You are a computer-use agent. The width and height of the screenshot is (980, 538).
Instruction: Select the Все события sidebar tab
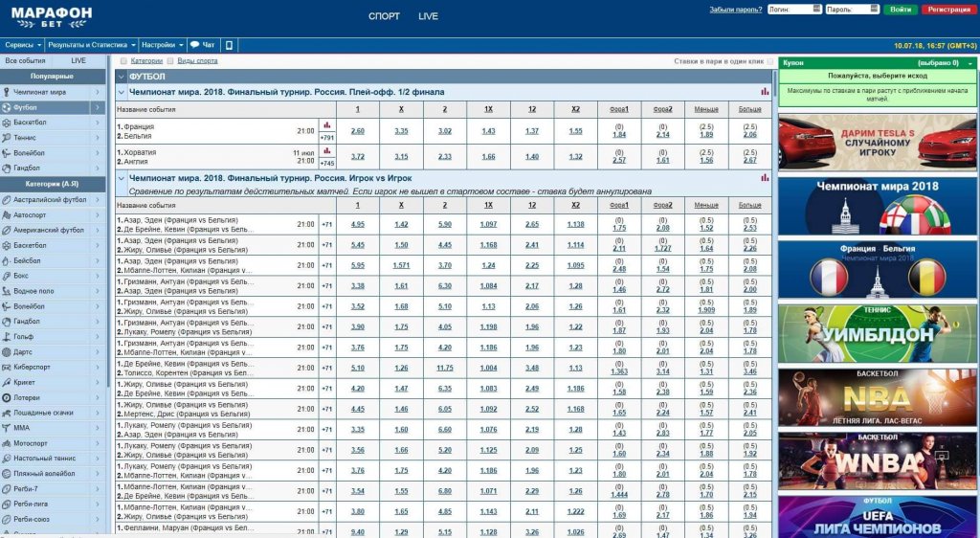[x=26, y=60]
